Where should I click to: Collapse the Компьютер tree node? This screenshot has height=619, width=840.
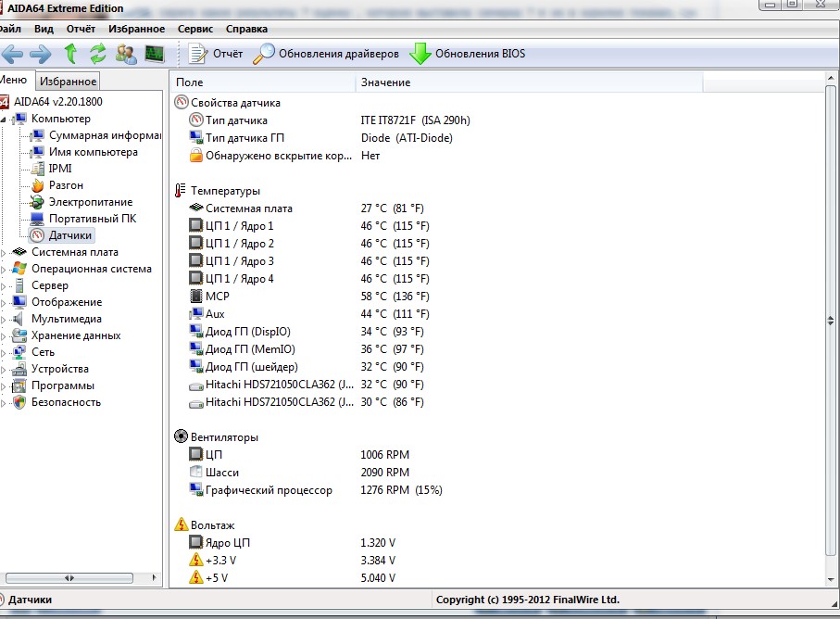coord(3,119)
